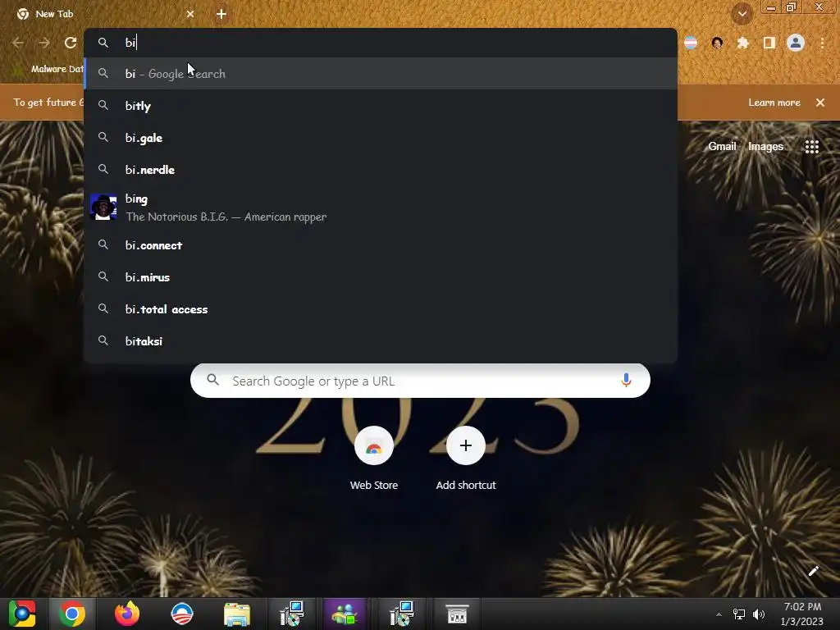Click the cartoon face extension icon
Image resolution: width=840 pixels, height=630 pixels.
click(717, 43)
